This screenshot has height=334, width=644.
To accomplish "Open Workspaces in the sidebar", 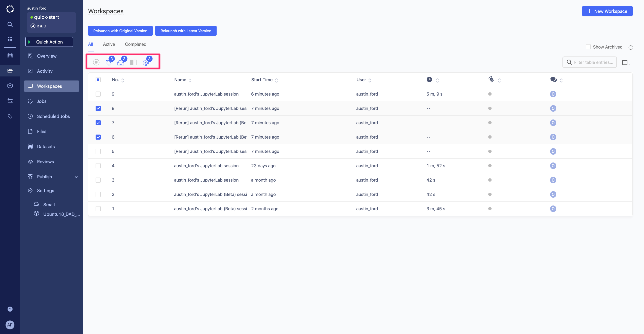I will pos(52,86).
